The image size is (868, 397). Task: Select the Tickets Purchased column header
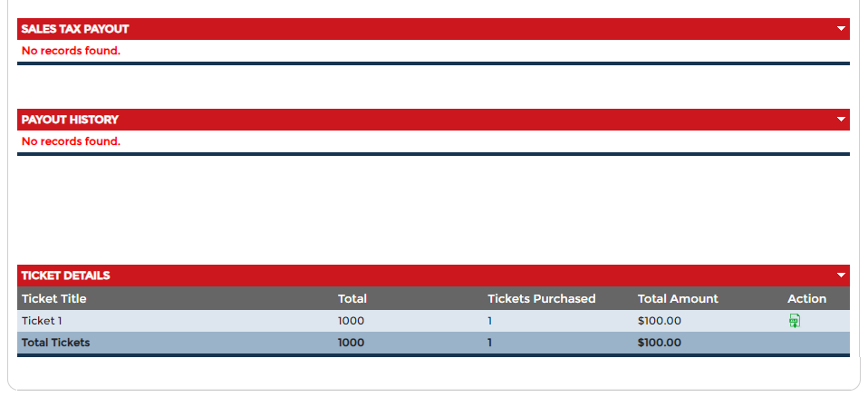point(542,298)
